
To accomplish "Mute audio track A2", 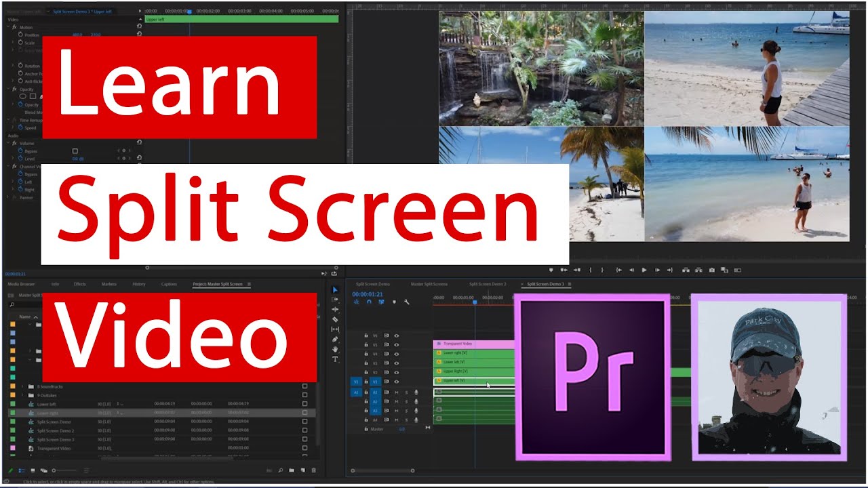I will coord(396,401).
